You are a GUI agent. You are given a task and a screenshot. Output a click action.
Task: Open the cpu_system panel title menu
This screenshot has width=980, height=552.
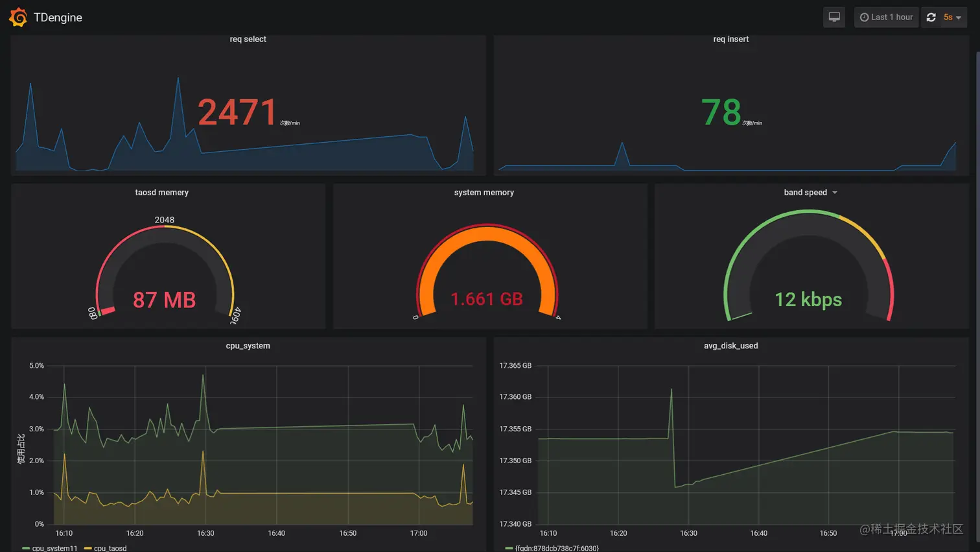[x=248, y=346]
